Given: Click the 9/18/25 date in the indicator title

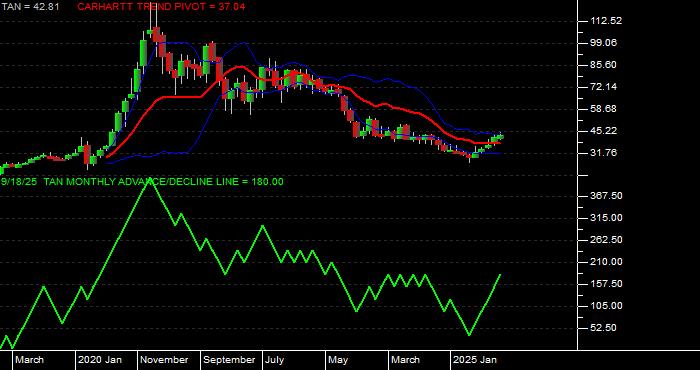Looking at the screenshot, I should coord(19,182).
